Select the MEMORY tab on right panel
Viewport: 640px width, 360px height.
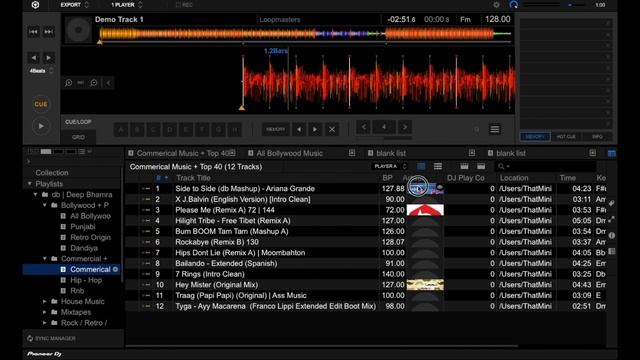pyautogui.click(x=535, y=137)
